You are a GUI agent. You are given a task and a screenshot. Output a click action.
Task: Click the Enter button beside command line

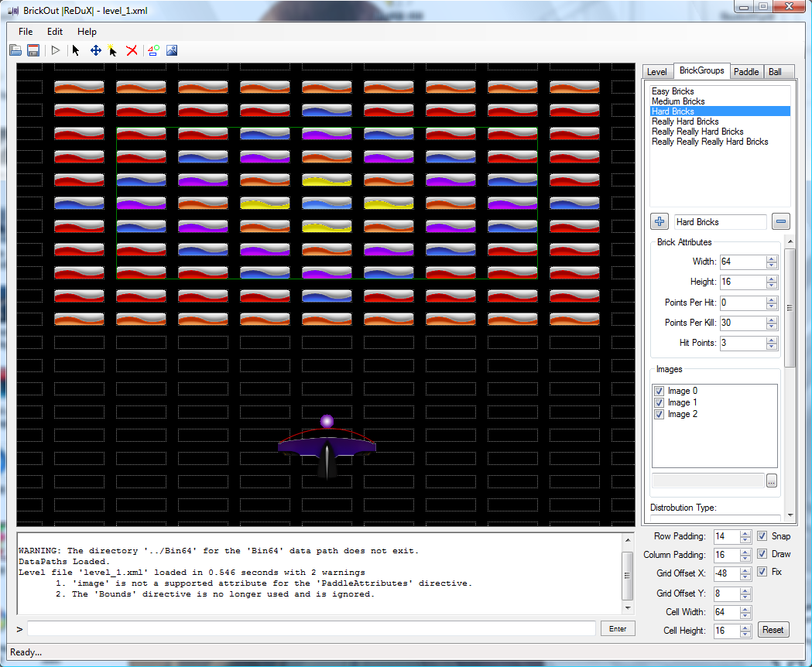(x=618, y=628)
